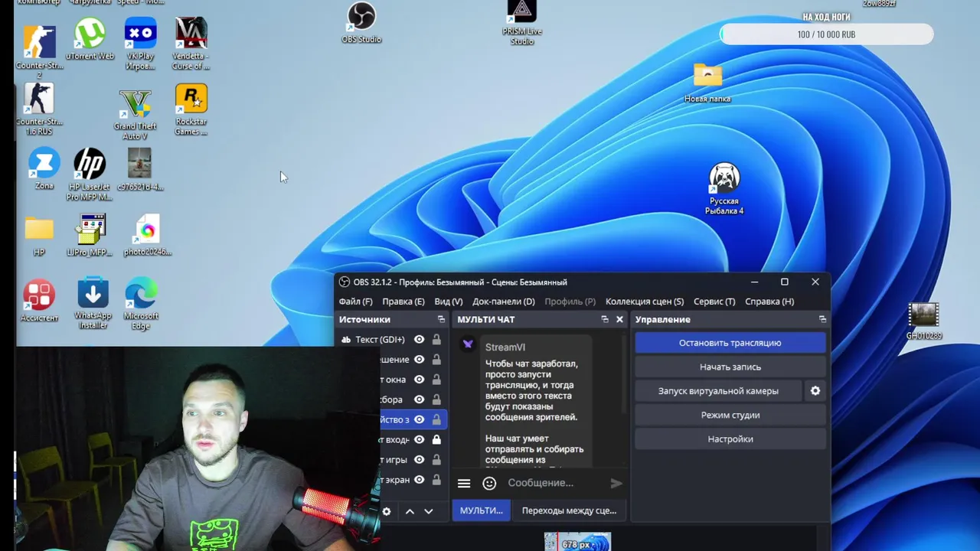Select the Ассистент desktop icon
Image resolution: width=980 pixels, height=551 pixels.
point(39,301)
